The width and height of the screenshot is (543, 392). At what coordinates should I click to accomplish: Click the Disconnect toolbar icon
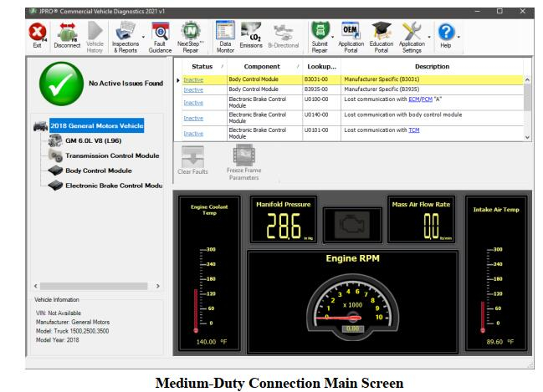pos(67,36)
